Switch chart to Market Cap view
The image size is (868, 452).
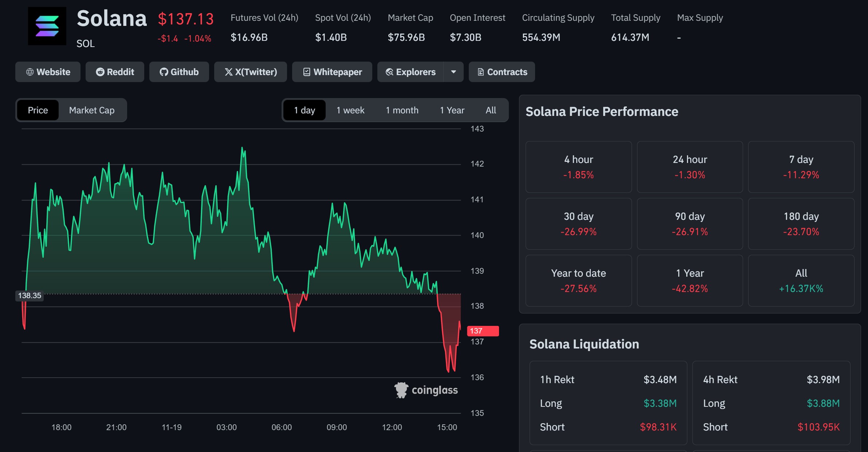point(92,110)
